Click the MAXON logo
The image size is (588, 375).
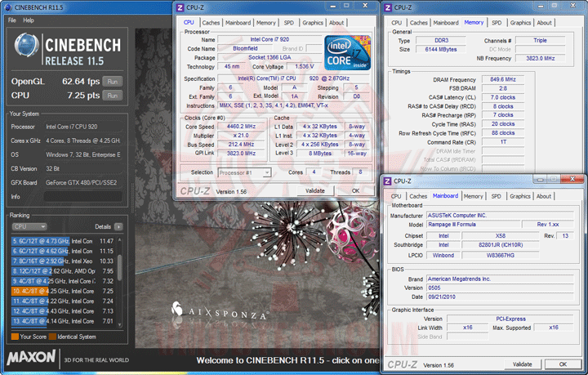31,357
